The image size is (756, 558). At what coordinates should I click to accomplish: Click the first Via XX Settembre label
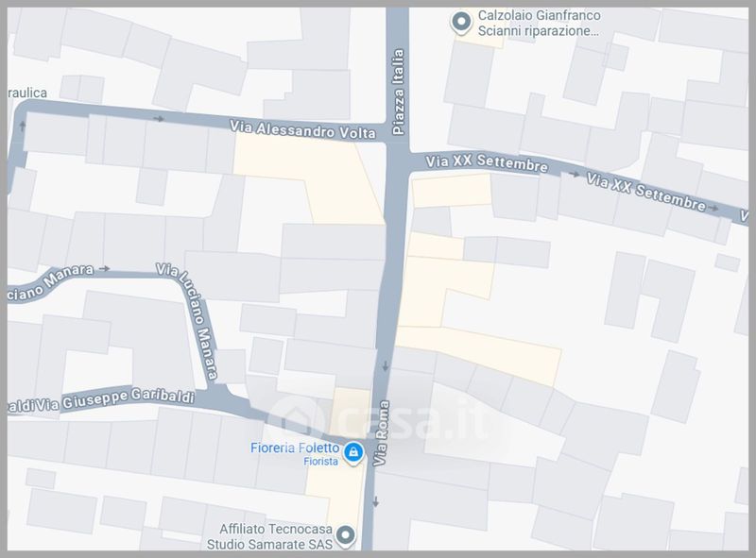click(x=487, y=163)
